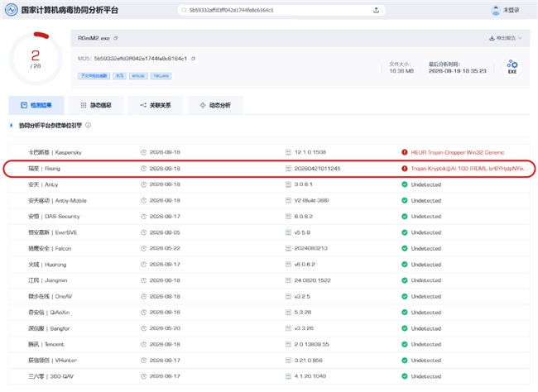Image resolution: width=538 pixels, height=392 pixels.
Task: Collapse the collaborative engines section
Action: [x=12, y=125]
